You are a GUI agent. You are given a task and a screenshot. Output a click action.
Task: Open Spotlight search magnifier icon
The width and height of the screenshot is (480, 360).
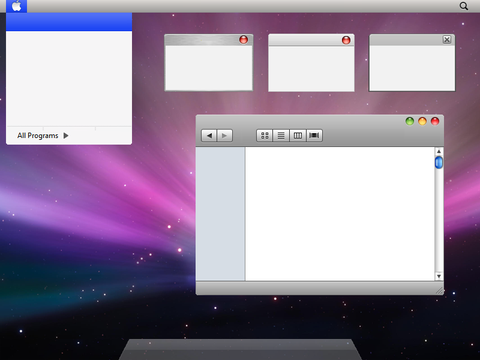click(x=464, y=6)
